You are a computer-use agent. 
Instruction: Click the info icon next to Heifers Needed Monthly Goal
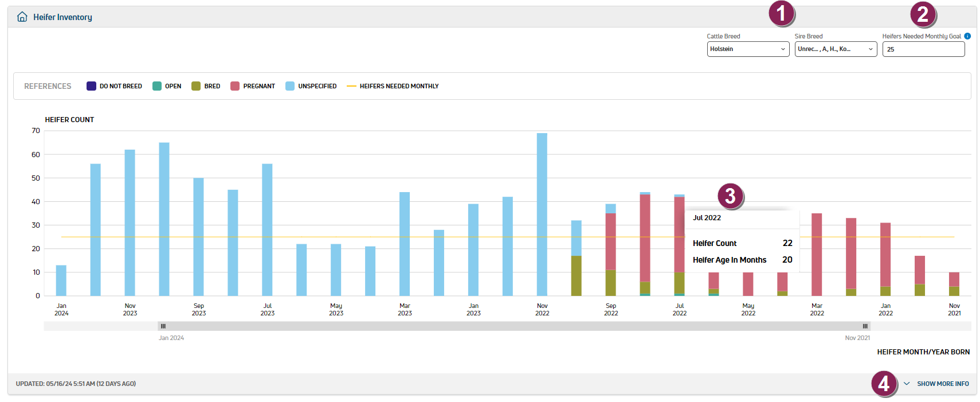pos(967,36)
